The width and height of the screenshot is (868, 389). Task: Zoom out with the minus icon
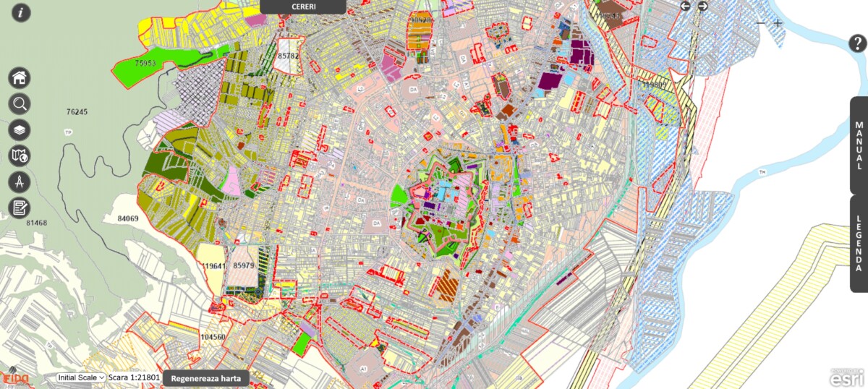tap(760, 22)
